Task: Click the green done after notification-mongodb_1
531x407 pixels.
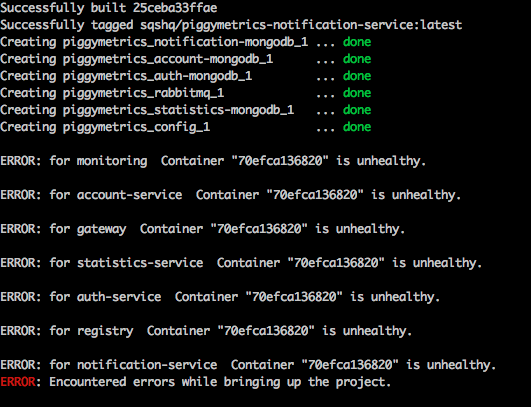Action: tap(357, 42)
